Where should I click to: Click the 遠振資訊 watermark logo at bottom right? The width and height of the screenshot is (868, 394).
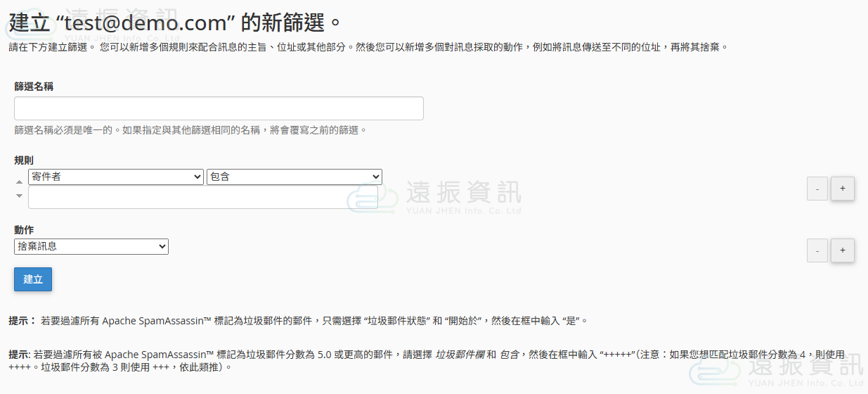(x=805, y=369)
